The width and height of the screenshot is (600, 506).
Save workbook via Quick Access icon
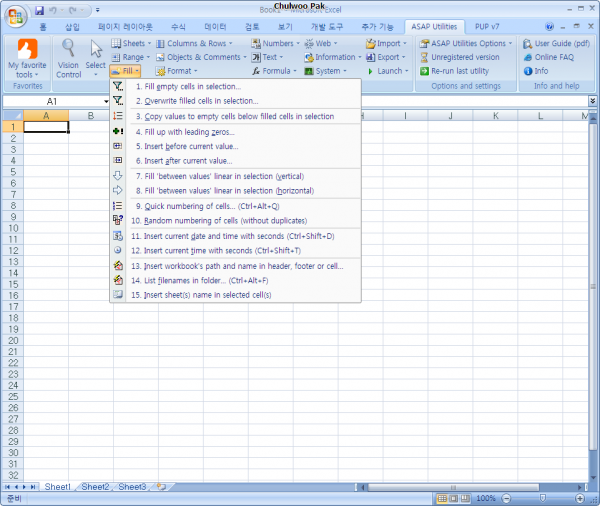39,10
